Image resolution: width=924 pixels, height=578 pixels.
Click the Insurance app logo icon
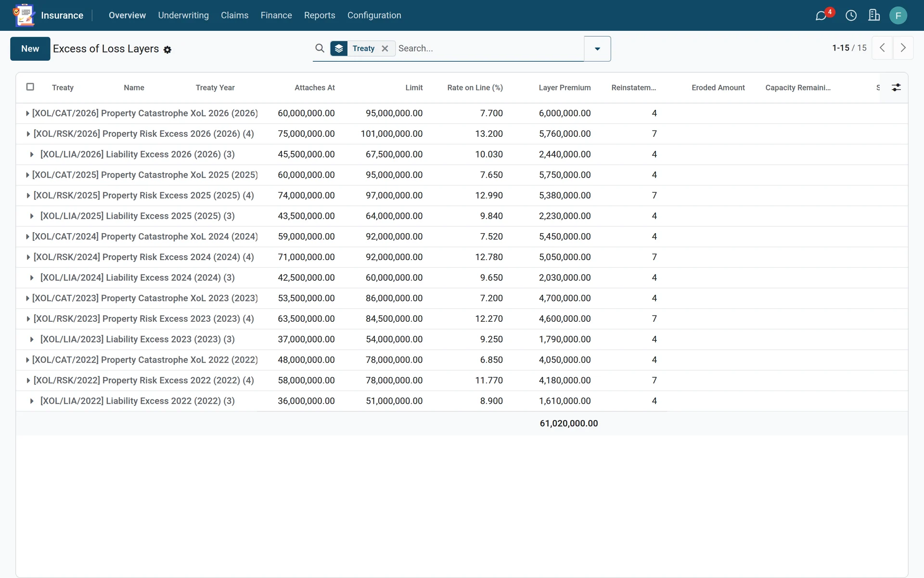point(24,15)
